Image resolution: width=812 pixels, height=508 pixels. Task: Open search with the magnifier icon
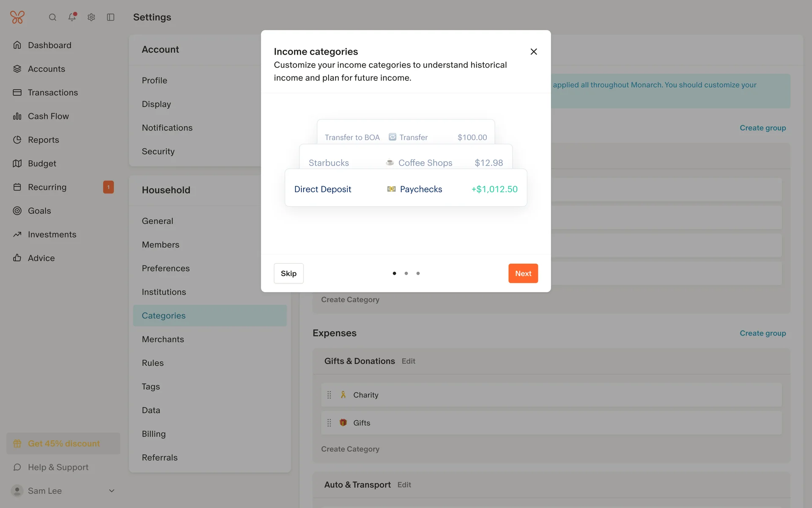pos(52,17)
